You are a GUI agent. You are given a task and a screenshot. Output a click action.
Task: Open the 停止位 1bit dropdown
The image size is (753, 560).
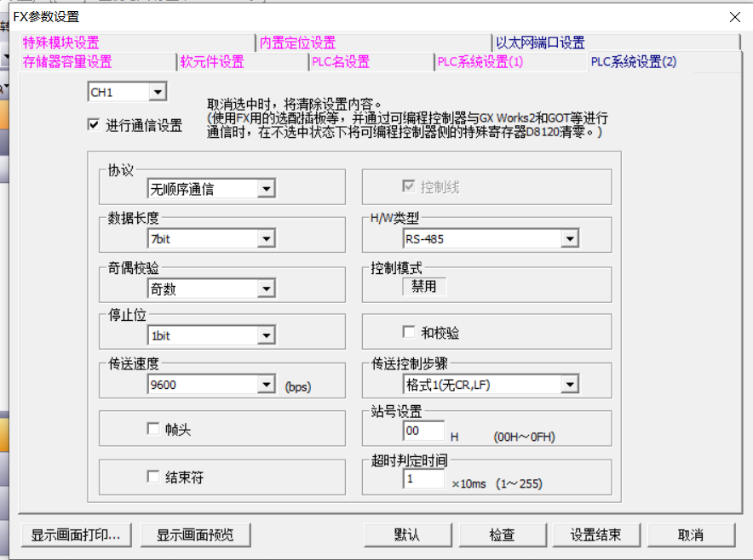click(x=266, y=336)
